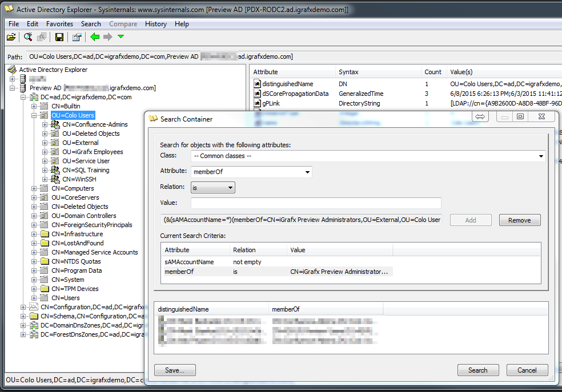Navigate back using the green arrow
Screen dimensions: 562x392
coord(95,37)
